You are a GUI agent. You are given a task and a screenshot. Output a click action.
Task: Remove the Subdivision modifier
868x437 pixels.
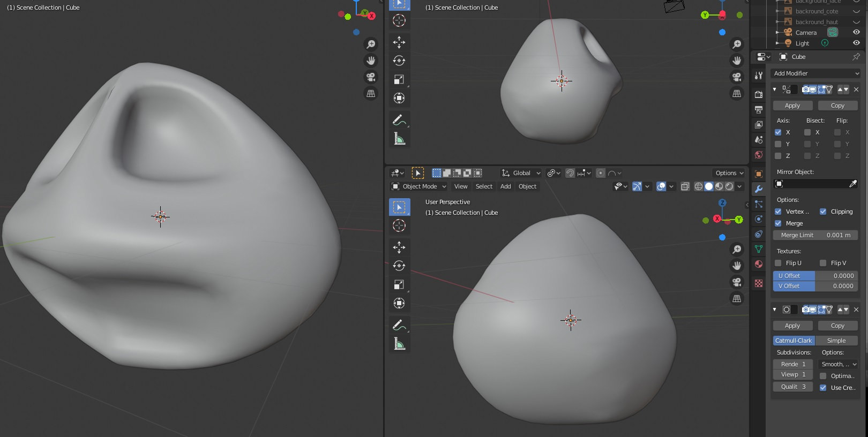point(856,310)
